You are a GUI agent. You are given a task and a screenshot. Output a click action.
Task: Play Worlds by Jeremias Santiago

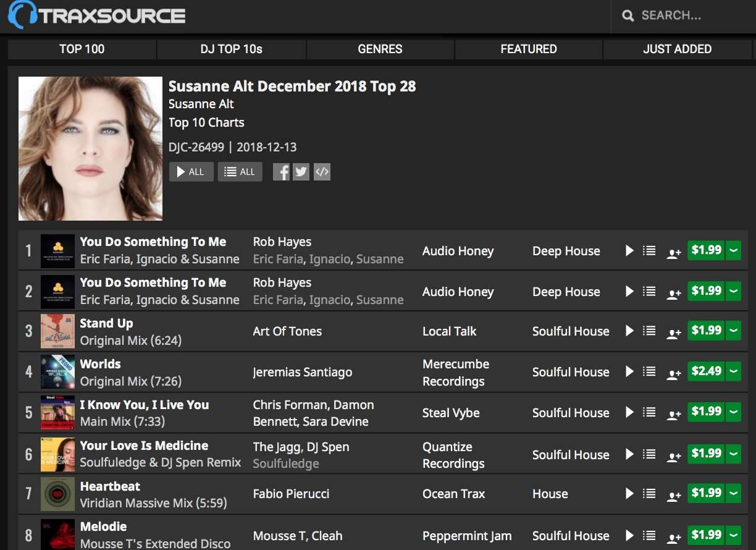coord(629,371)
